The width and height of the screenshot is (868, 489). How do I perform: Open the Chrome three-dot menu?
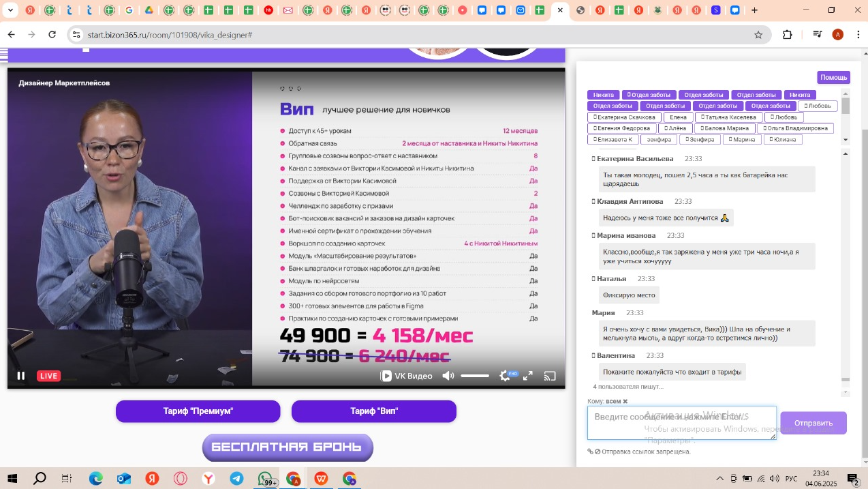(857, 35)
